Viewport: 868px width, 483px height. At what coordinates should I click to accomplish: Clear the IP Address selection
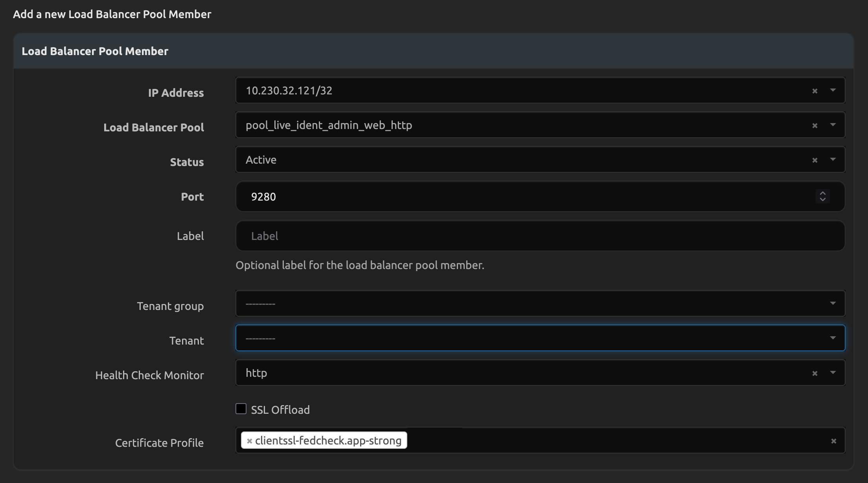pyautogui.click(x=815, y=91)
